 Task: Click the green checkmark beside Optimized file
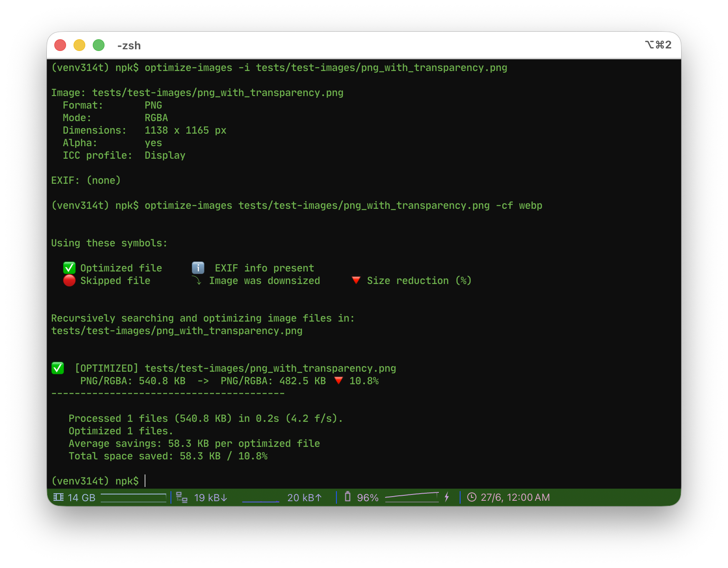[69, 268]
